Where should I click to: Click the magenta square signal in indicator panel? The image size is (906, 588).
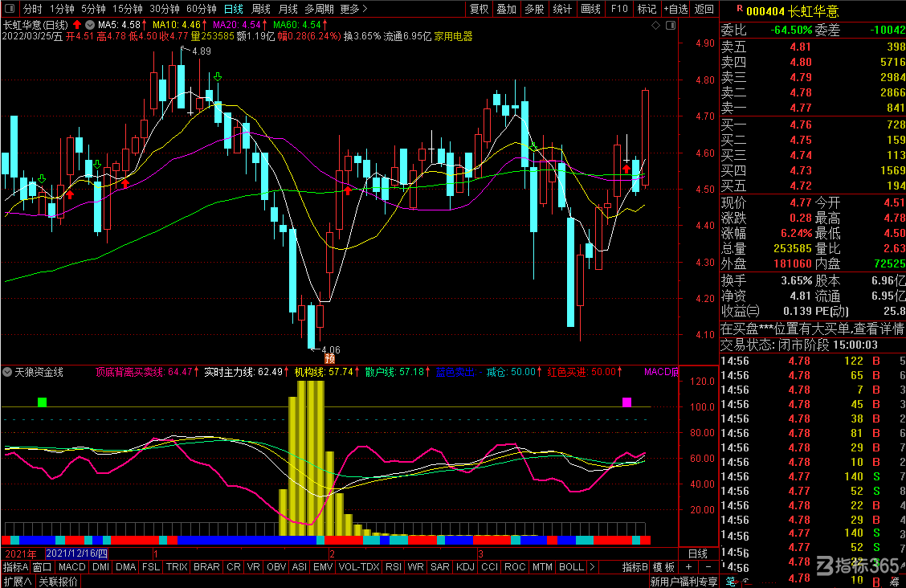coord(627,402)
